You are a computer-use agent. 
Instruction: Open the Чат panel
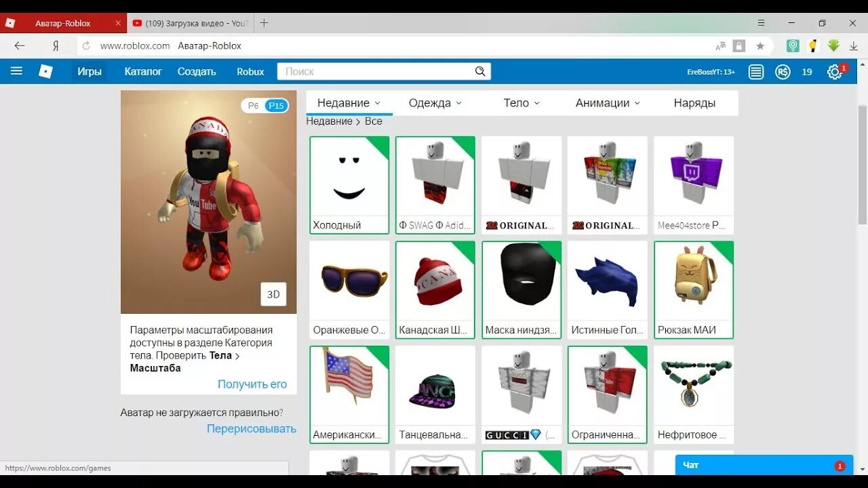(764, 466)
